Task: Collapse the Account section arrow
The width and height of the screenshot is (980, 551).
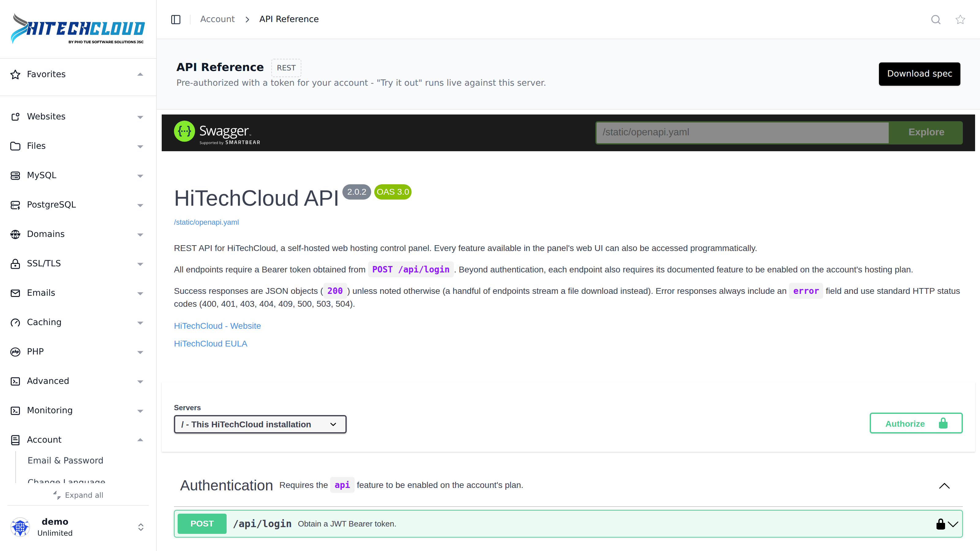Action: tap(140, 440)
